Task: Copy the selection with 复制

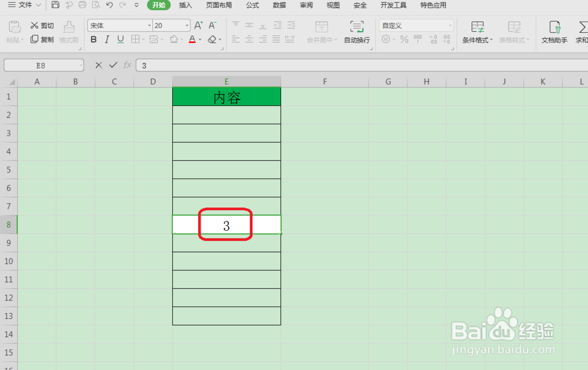Action: (x=42, y=39)
